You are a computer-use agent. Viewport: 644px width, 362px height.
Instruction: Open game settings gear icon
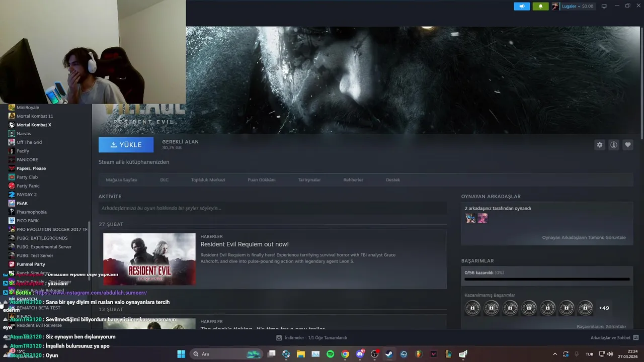click(x=600, y=145)
